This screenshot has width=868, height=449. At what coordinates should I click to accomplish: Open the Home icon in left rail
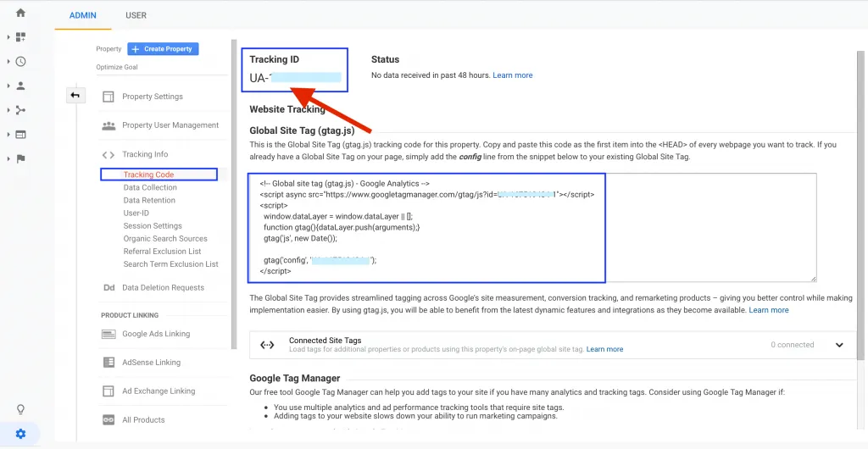(x=20, y=12)
